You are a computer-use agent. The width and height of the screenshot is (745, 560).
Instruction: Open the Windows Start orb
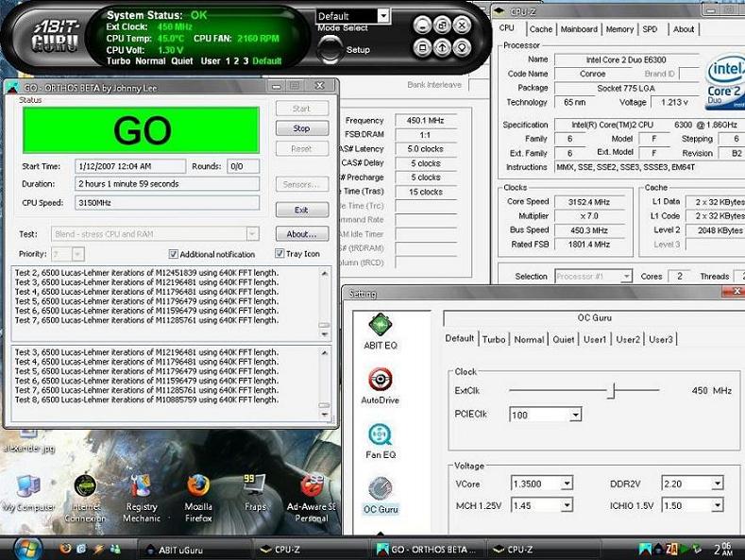tap(26, 549)
